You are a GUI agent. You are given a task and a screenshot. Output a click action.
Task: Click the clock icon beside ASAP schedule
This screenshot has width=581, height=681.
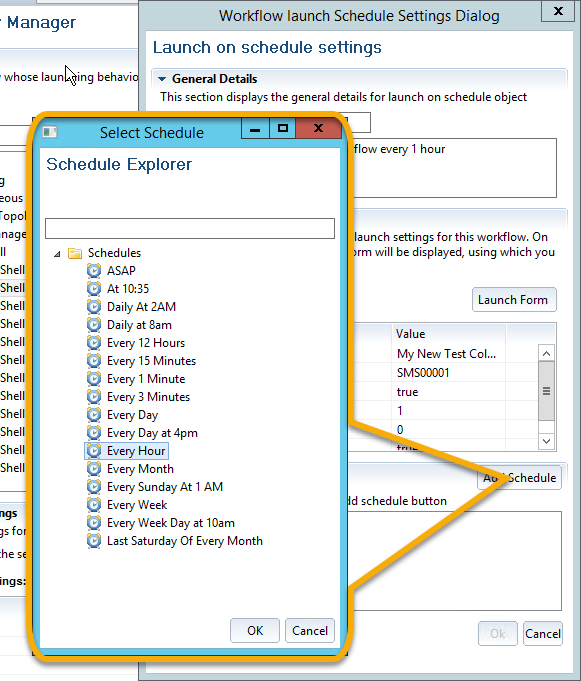click(94, 271)
